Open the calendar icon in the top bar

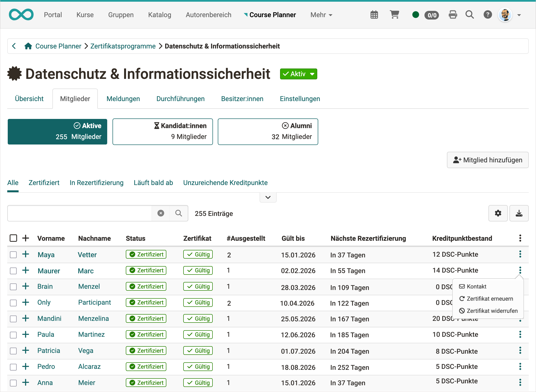(x=374, y=14)
